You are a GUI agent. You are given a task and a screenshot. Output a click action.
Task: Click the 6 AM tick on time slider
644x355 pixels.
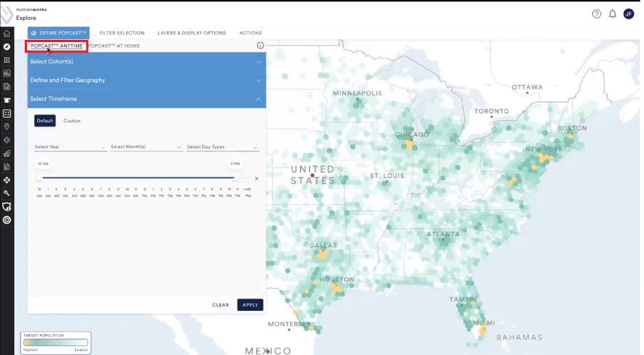(92, 193)
